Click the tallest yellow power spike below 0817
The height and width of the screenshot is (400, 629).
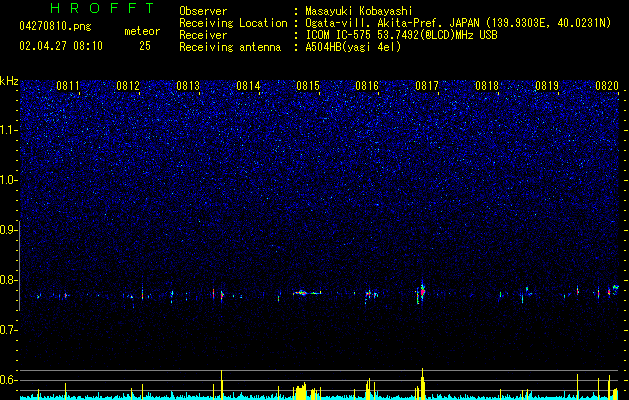[422, 384]
